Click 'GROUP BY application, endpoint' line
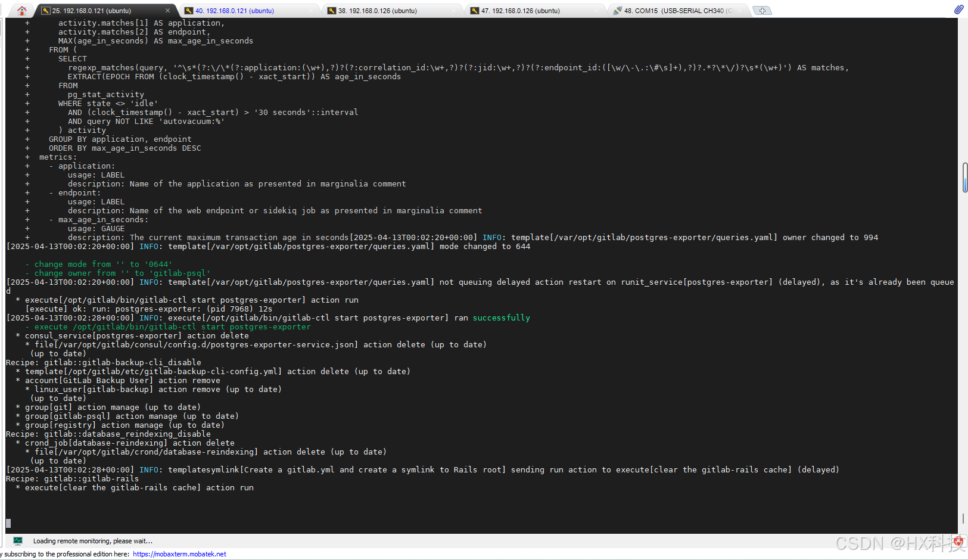Screen dimensions: 968x560 pos(120,139)
